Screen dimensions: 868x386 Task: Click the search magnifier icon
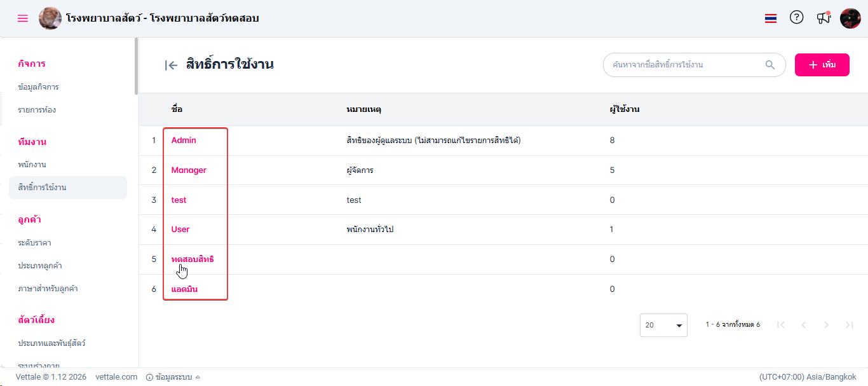coord(770,65)
